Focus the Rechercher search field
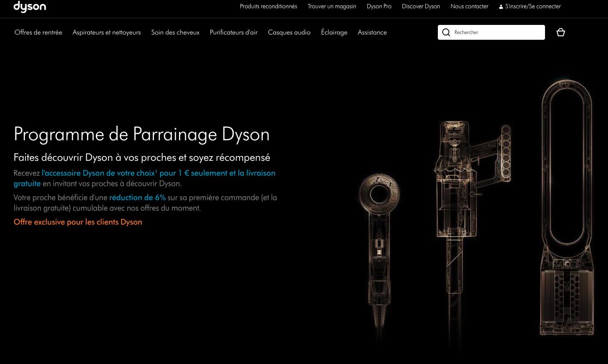Viewport: 608px width, 364px height. click(491, 32)
